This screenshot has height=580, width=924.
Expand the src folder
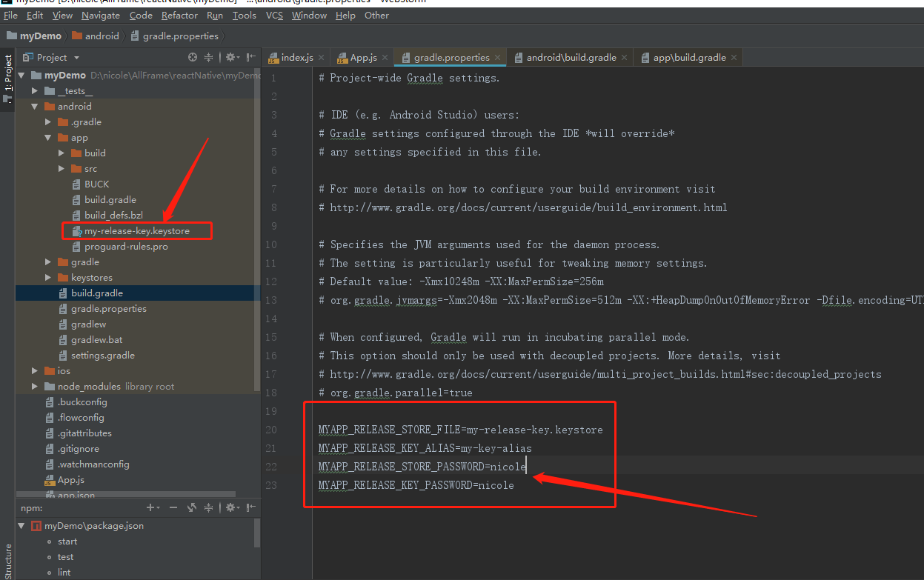[x=62, y=169]
